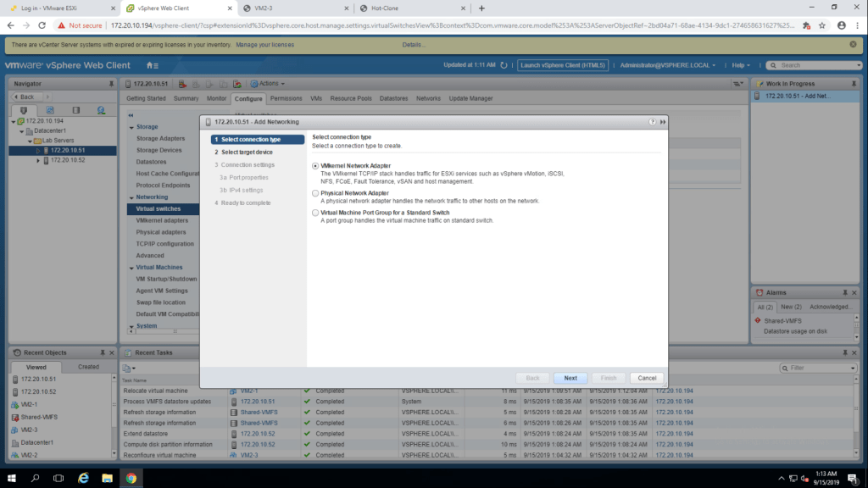The image size is (868, 488).
Task: Open the Actions dropdown menu
Action: [x=271, y=83]
